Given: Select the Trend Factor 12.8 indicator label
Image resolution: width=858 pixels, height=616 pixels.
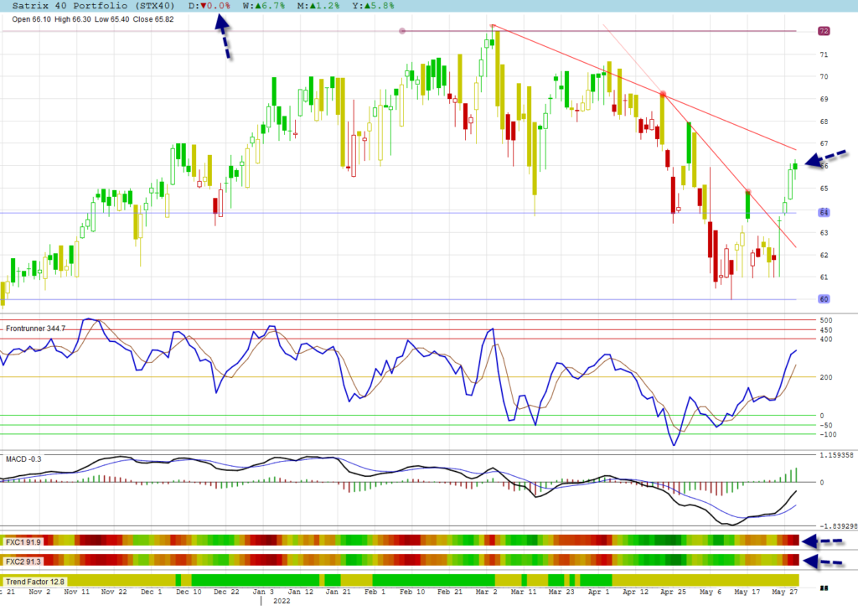Looking at the screenshot, I should (35, 582).
